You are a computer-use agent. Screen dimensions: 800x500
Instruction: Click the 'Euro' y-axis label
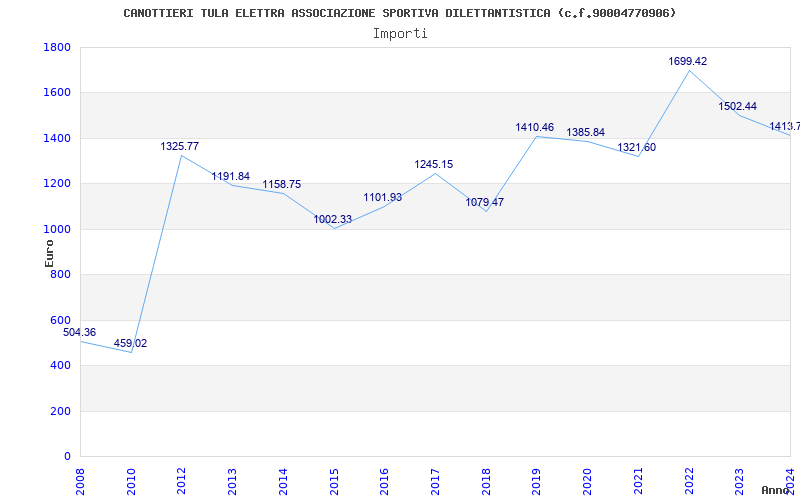coord(49,254)
